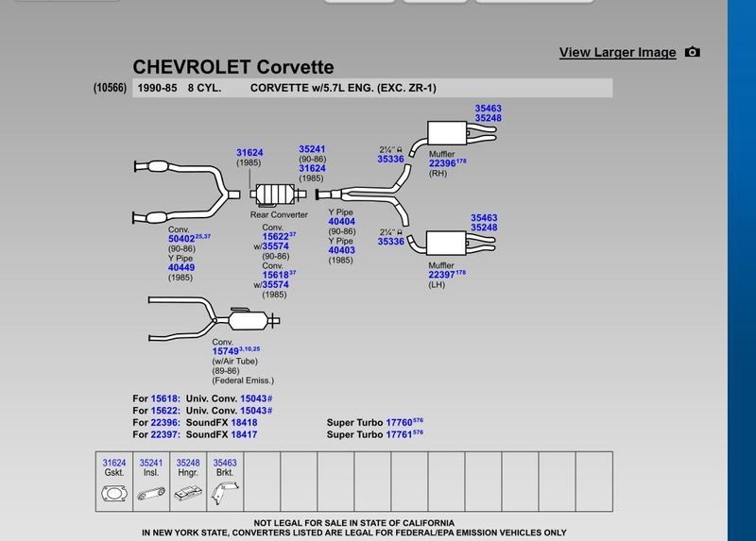Click the air-tube converter drawing above 15749
This screenshot has width=756, height=541.
point(214,319)
